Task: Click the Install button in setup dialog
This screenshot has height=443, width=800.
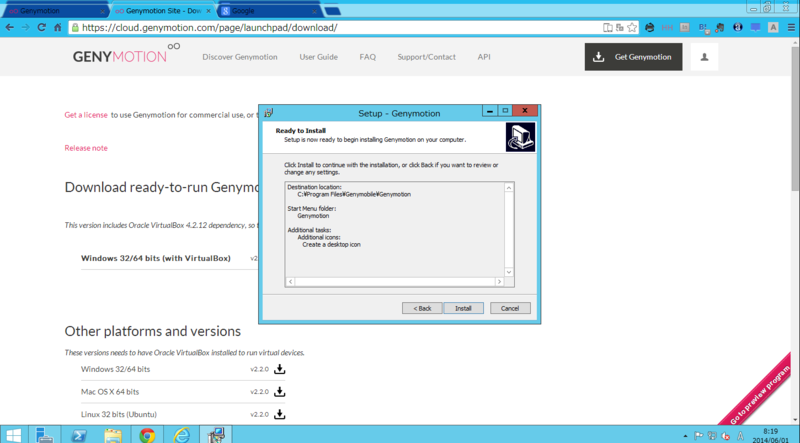Action: pyautogui.click(x=463, y=308)
